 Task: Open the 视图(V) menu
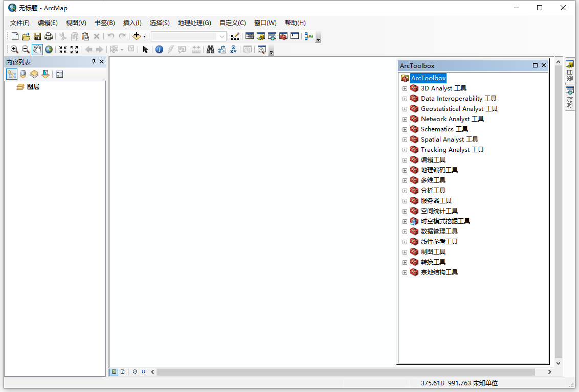point(76,23)
